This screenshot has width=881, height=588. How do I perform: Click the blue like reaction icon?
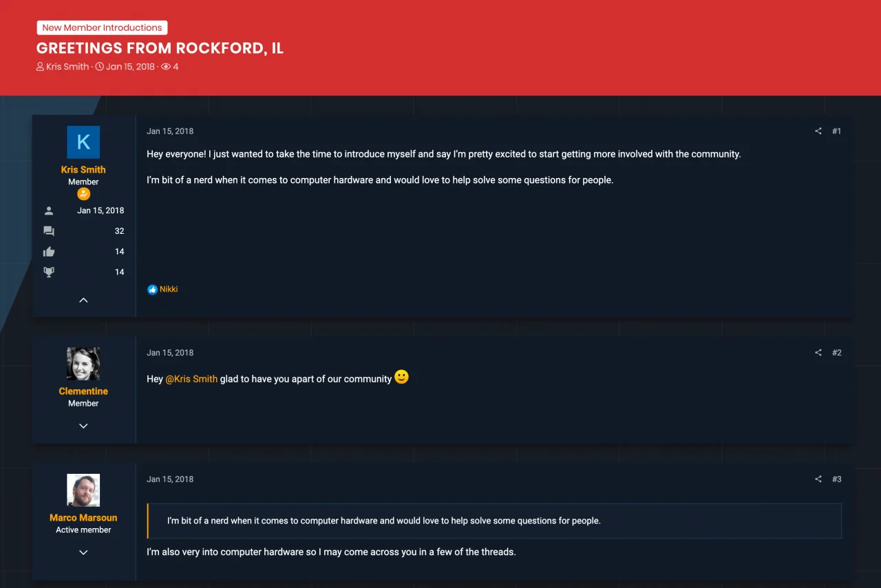(152, 290)
